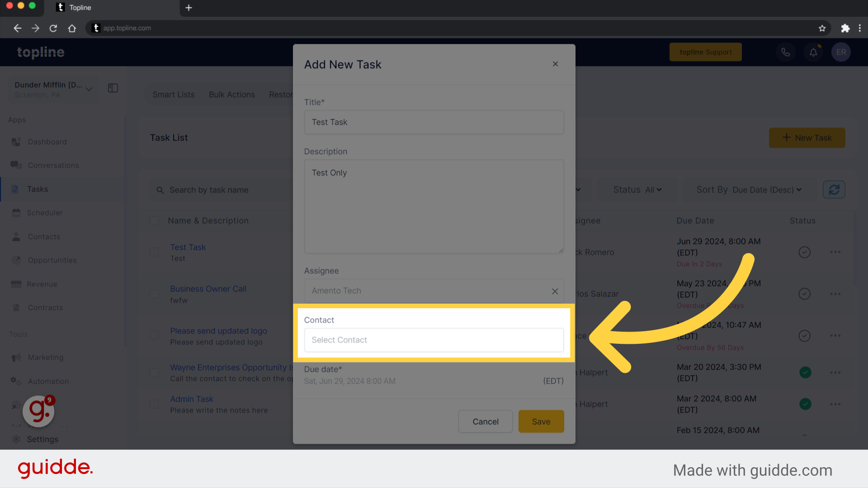Open the Due date picker field
This screenshot has height=488, width=868.
pyautogui.click(x=434, y=381)
